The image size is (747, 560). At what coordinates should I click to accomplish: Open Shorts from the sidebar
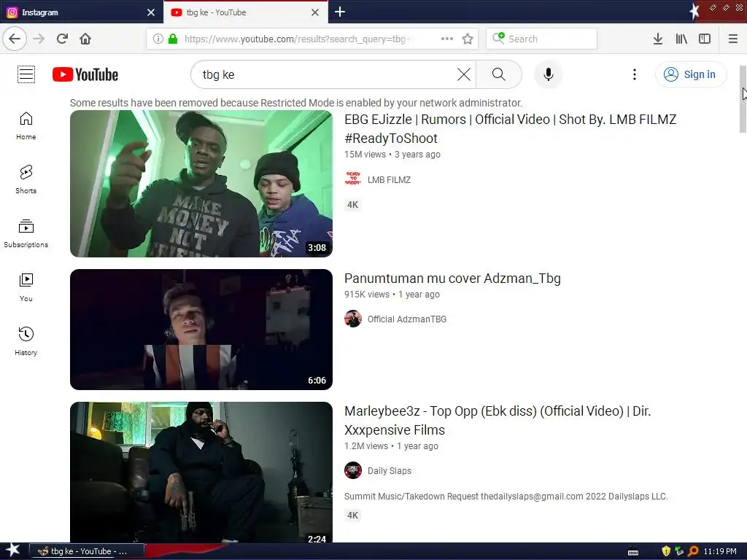pyautogui.click(x=26, y=179)
